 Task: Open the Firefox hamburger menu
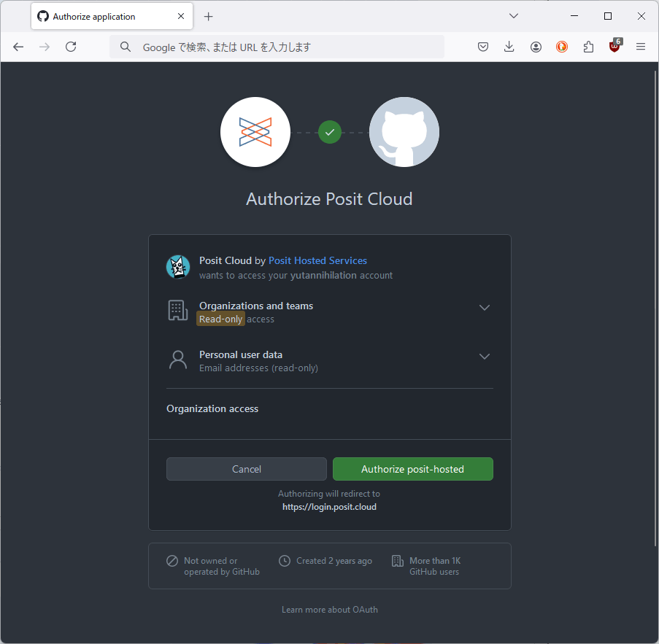point(640,46)
